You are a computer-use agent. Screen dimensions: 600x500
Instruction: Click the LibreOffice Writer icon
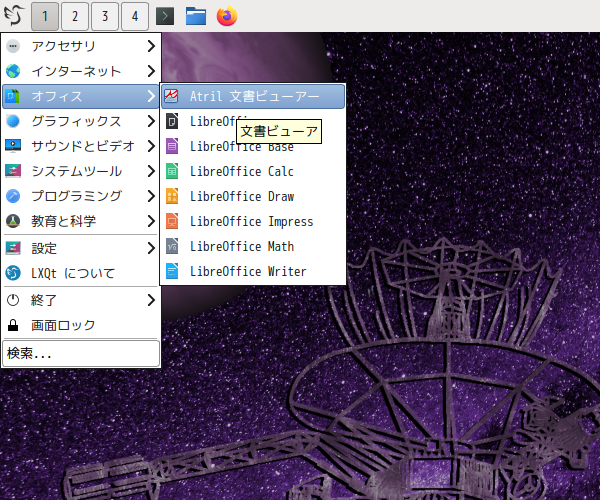(x=172, y=271)
